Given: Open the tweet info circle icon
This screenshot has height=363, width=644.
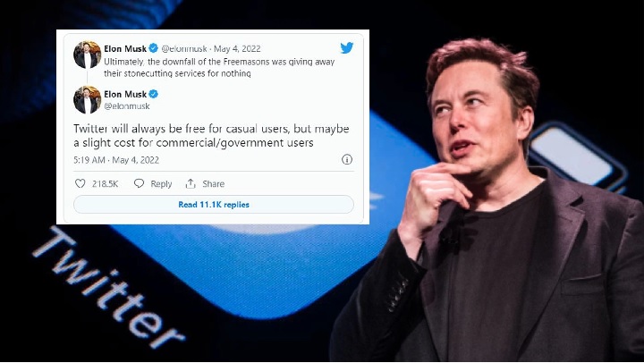Looking at the screenshot, I should pyautogui.click(x=347, y=159).
